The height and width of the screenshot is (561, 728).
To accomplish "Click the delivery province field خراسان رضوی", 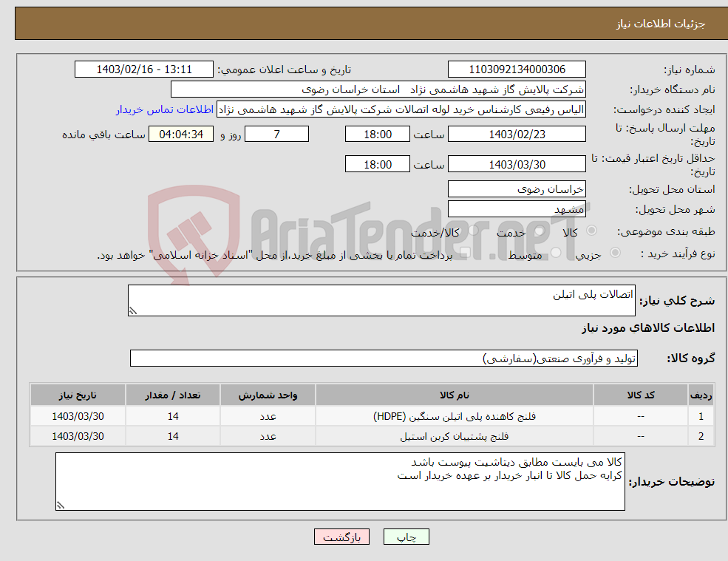I will [x=517, y=189].
